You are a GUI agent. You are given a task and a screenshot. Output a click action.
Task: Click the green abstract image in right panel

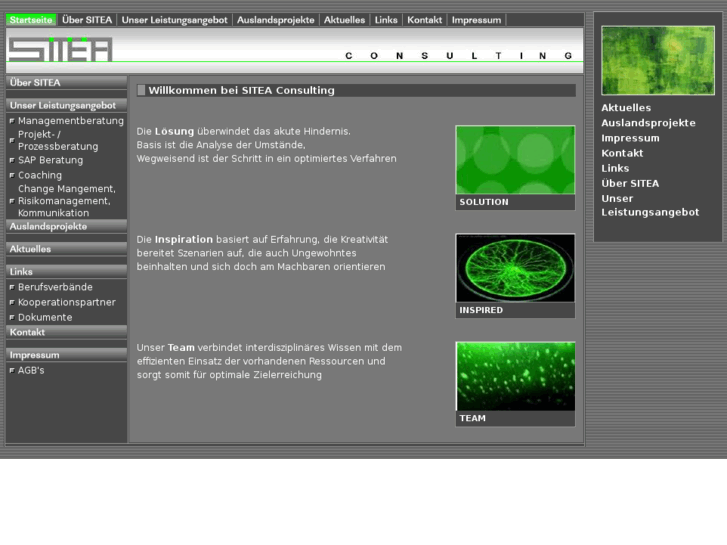coord(657,60)
